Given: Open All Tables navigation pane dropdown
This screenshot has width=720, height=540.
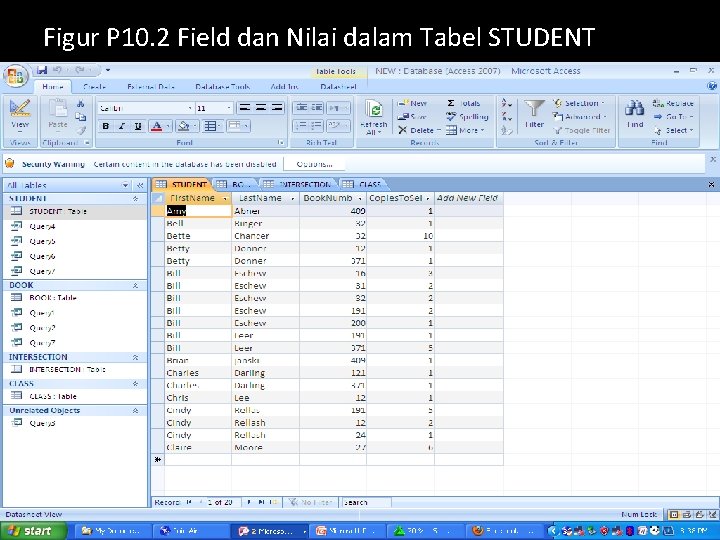Looking at the screenshot, I should pos(125,185).
